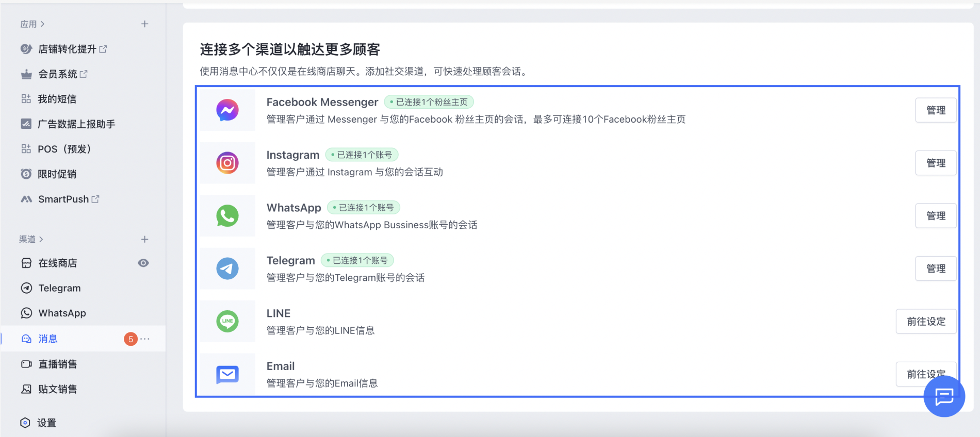The width and height of the screenshot is (980, 437).
Task: Click the Facebook Messenger channel icon
Action: 227,110
